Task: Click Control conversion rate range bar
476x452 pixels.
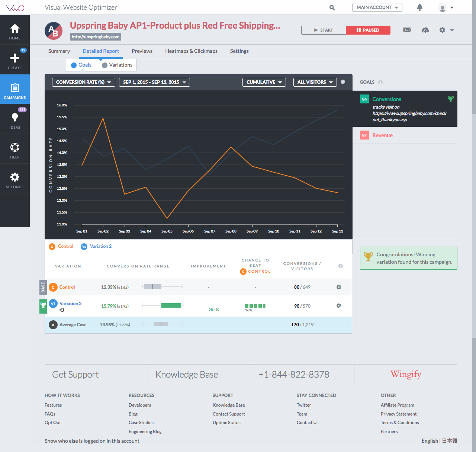Action: (163, 286)
